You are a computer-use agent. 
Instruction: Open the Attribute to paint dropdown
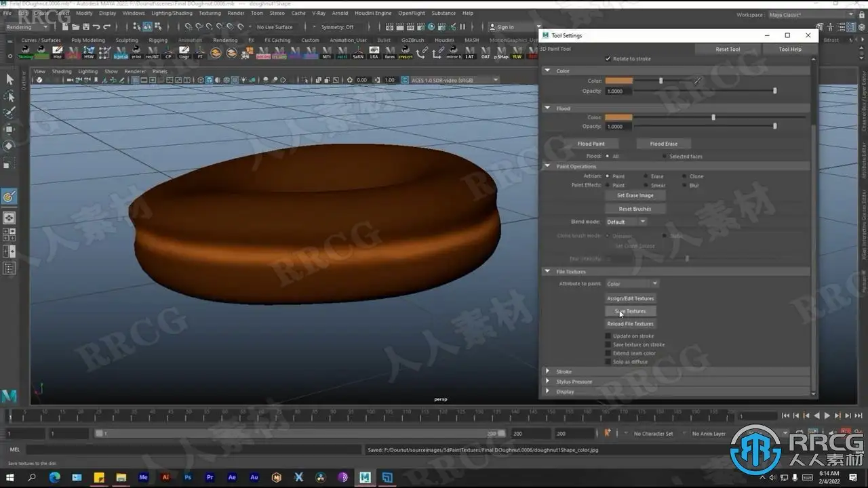coord(632,284)
